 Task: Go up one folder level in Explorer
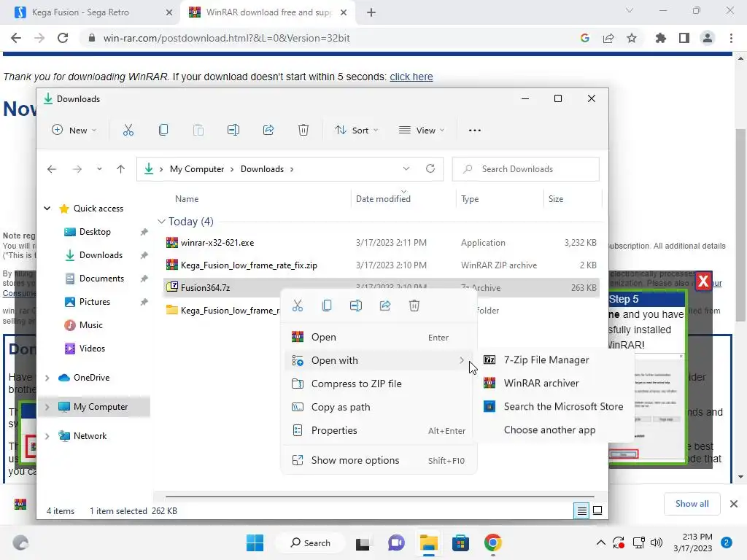120,169
